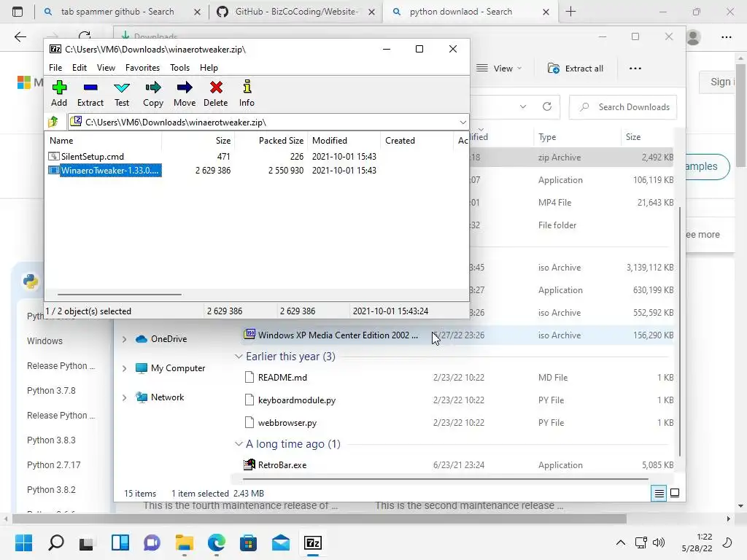Open the See more options in Explorer toolbar
Image resolution: width=747 pixels, height=560 pixels.
coord(635,69)
